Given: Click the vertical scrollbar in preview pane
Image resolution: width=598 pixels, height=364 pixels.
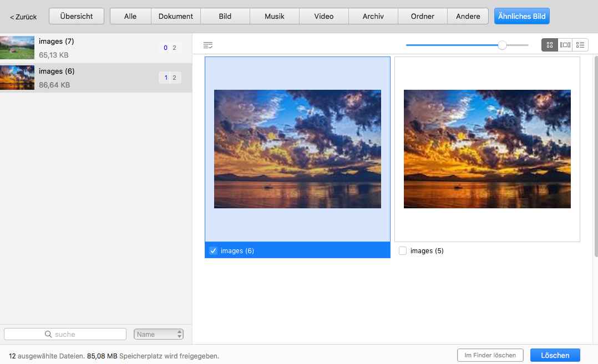Looking at the screenshot, I should pyautogui.click(x=596, y=156).
